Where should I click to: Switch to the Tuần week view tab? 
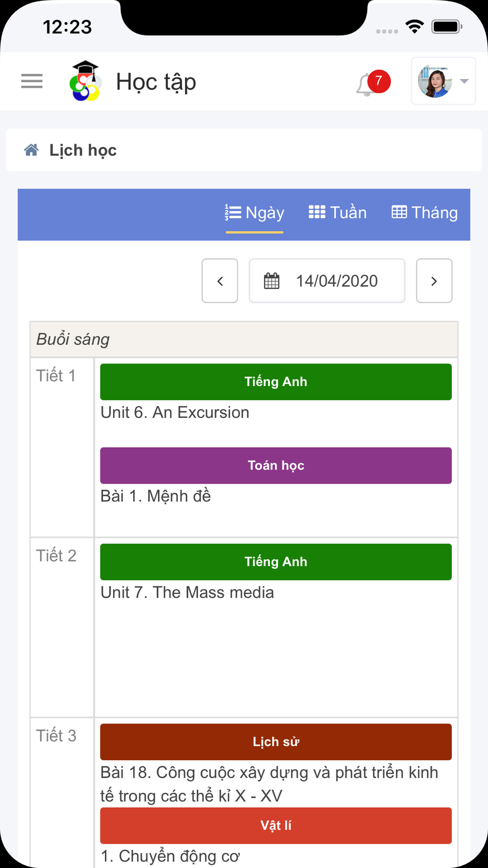pyautogui.click(x=338, y=213)
